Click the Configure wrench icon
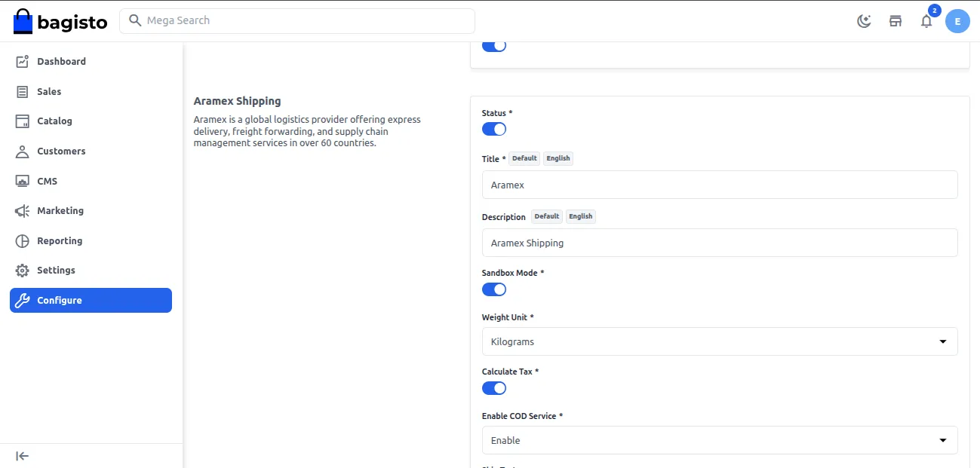 pyautogui.click(x=23, y=300)
